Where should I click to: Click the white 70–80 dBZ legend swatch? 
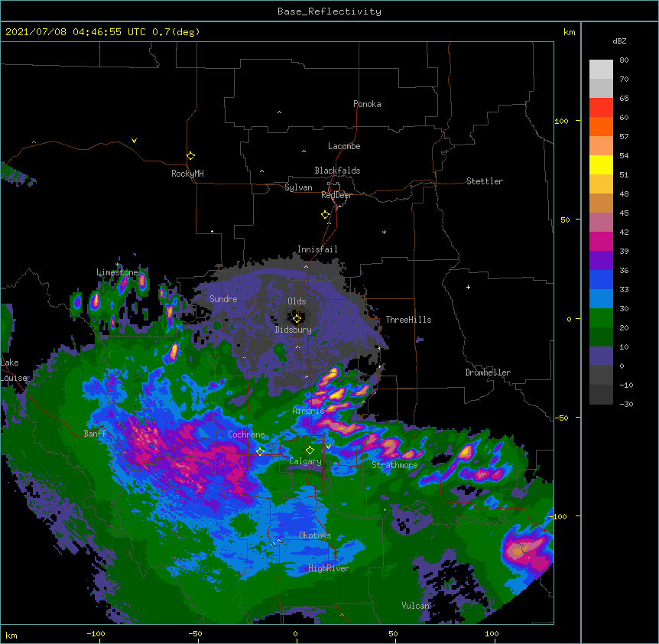pyautogui.click(x=601, y=70)
